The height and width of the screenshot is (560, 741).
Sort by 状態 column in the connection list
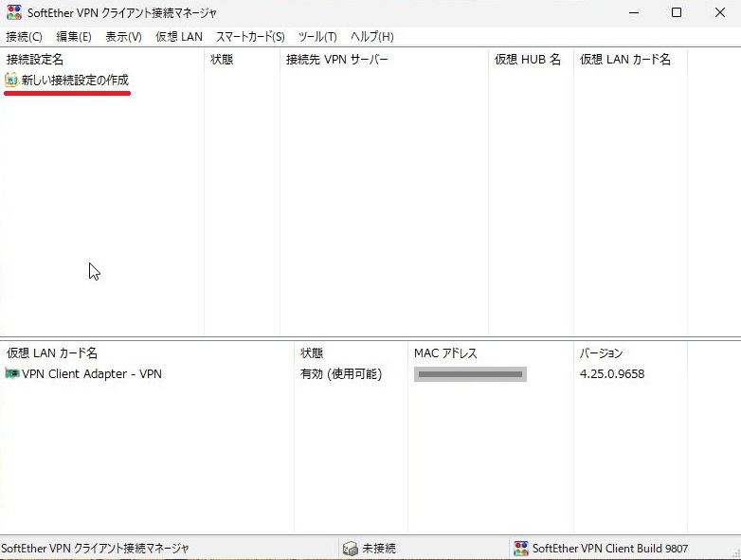[242, 60]
